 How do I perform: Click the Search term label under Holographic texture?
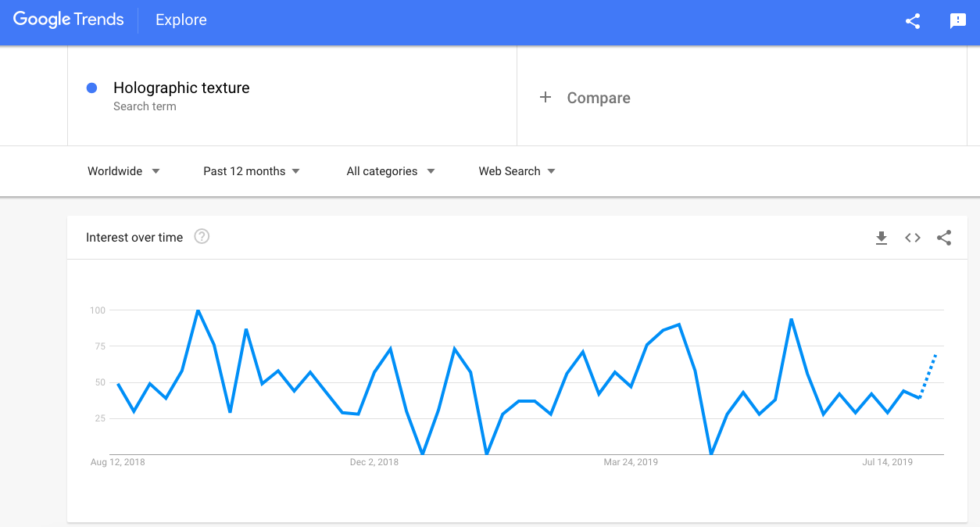pyautogui.click(x=145, y=106)
